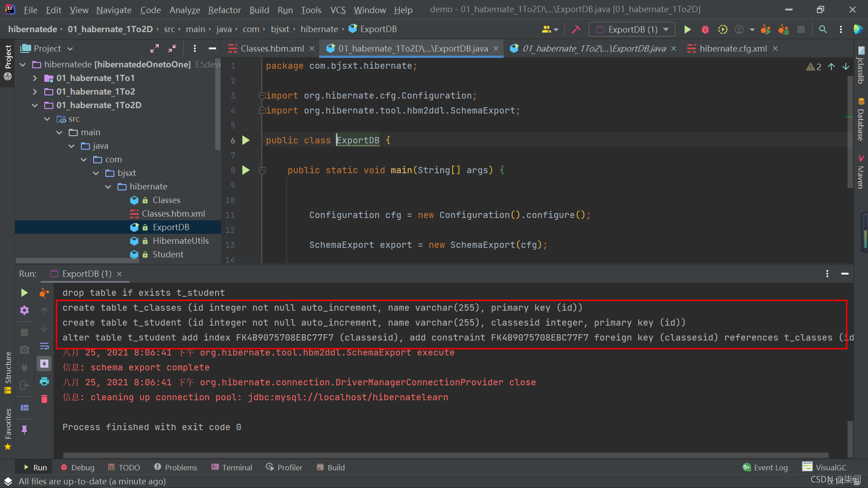Viewport: 868px width, 488px height.
Task: Restore layout icon in Run panel sidebar
Action: point(24,408)
